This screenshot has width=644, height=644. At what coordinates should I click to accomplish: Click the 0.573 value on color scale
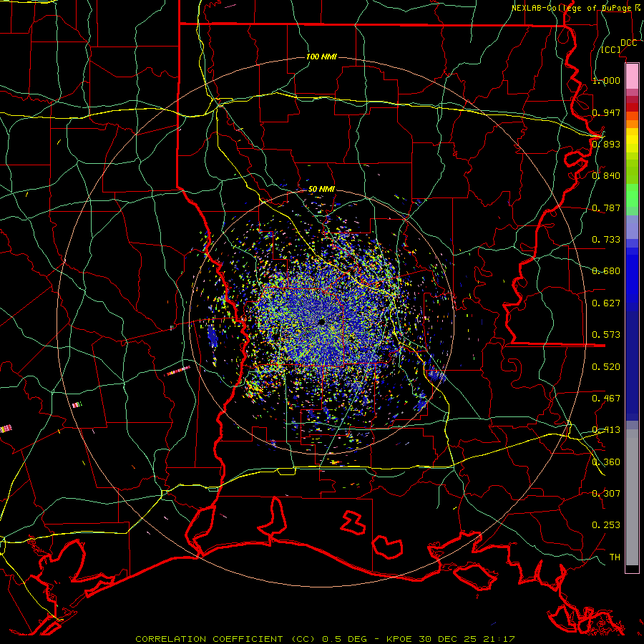click(x=606, y=335)
